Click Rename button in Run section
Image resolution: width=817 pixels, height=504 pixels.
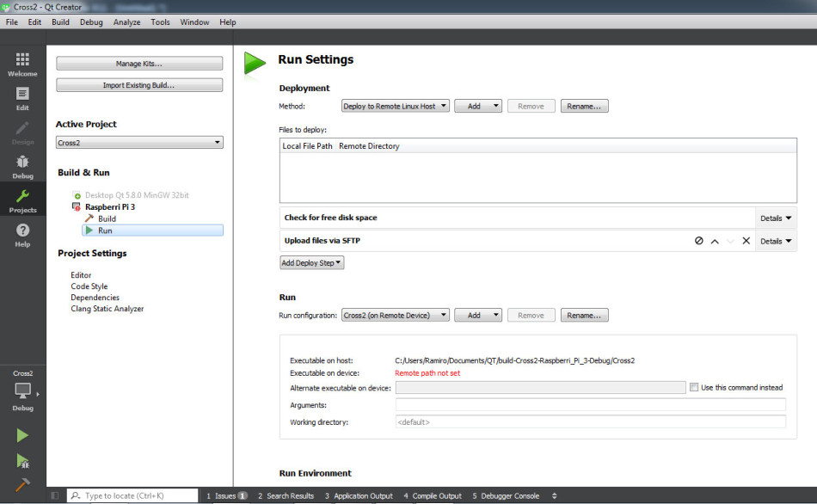pyautogui.click(x=584, y=316)
